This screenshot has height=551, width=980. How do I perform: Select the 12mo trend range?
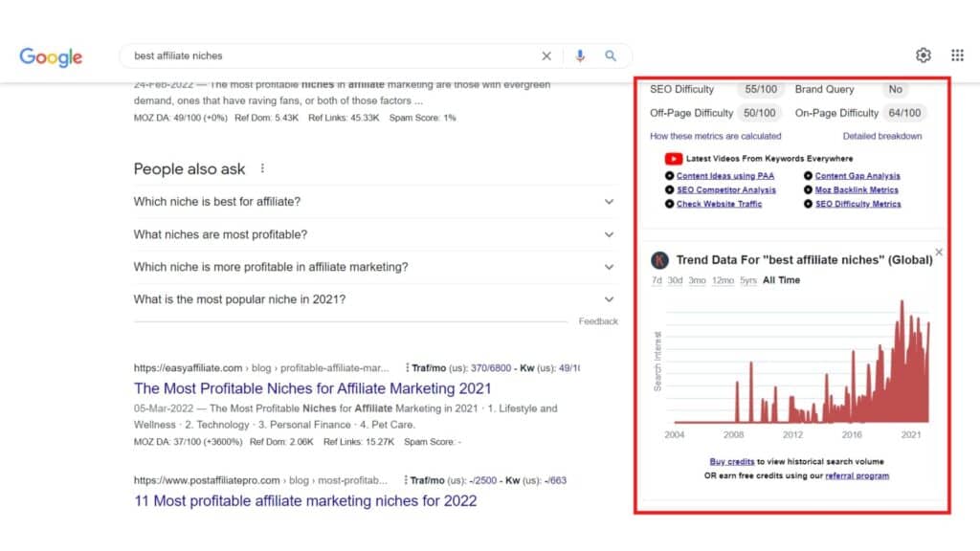click(723, 280)
